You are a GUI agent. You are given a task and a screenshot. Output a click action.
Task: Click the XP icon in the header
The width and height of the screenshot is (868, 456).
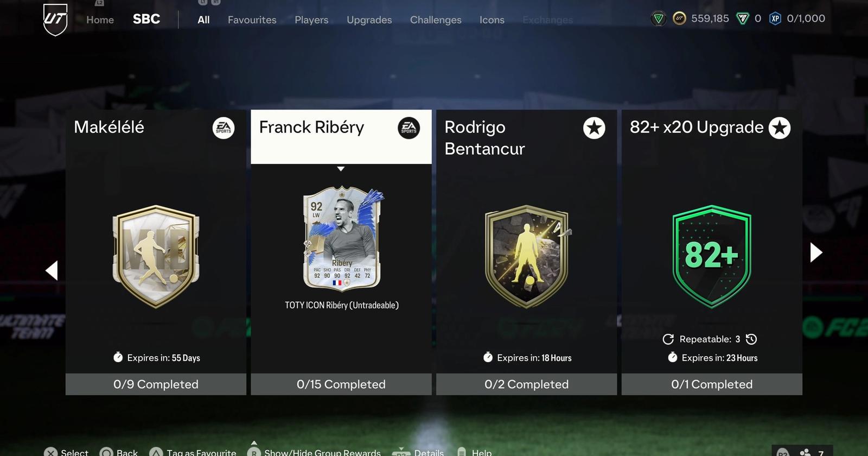tap(775, 19)
